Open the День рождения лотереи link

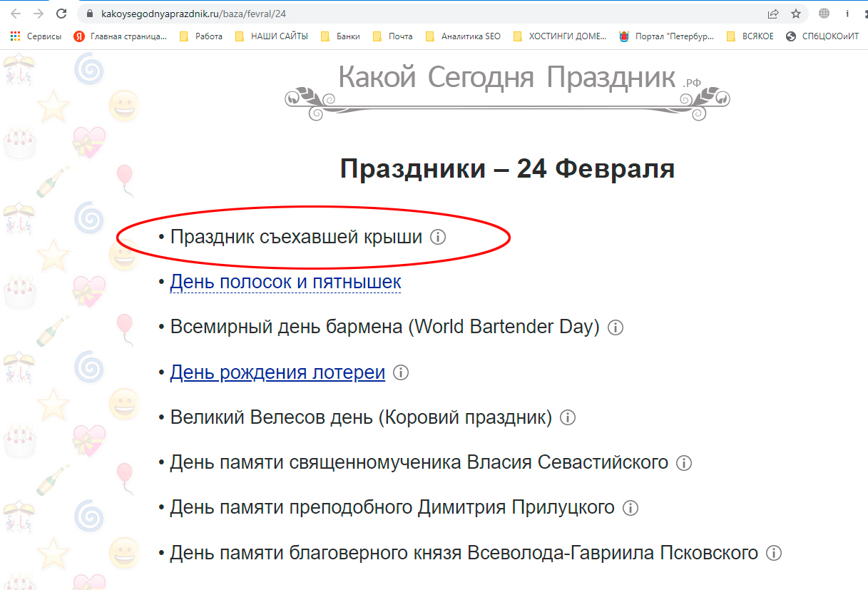click(277, 372)
